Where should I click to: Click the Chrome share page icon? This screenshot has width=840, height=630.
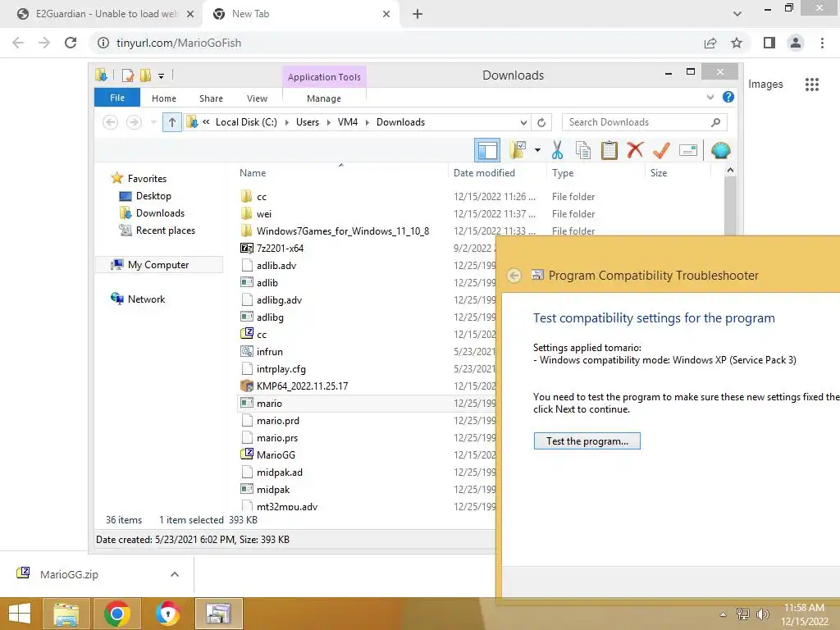[x=710, y=43]
